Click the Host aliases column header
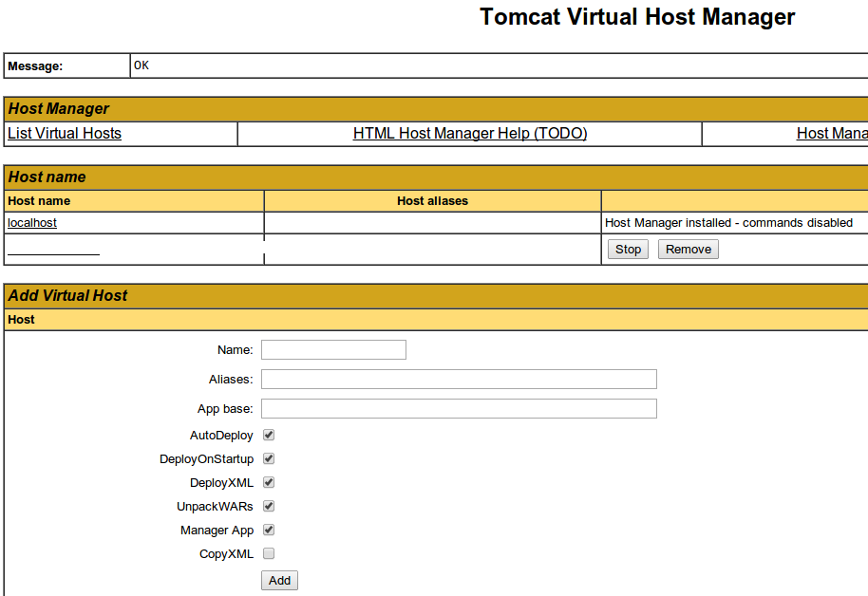 point(432,201)
